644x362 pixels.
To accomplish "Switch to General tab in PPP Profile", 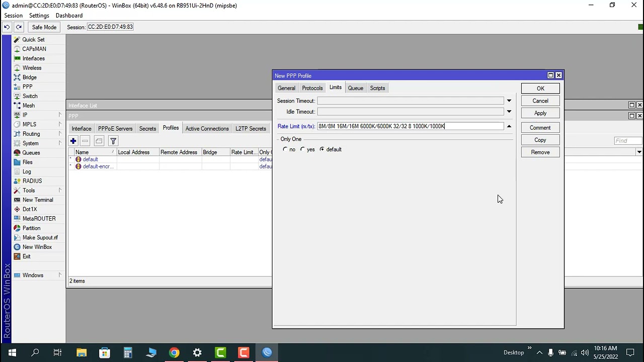I will point(286,88).
